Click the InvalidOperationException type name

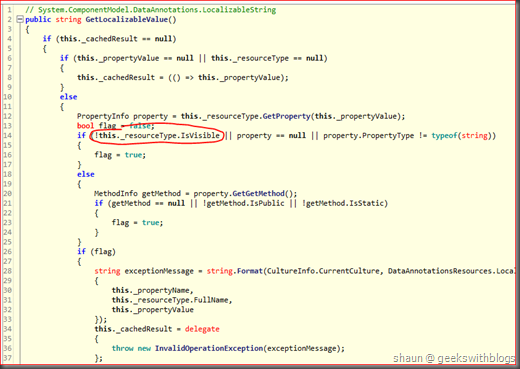209,348
